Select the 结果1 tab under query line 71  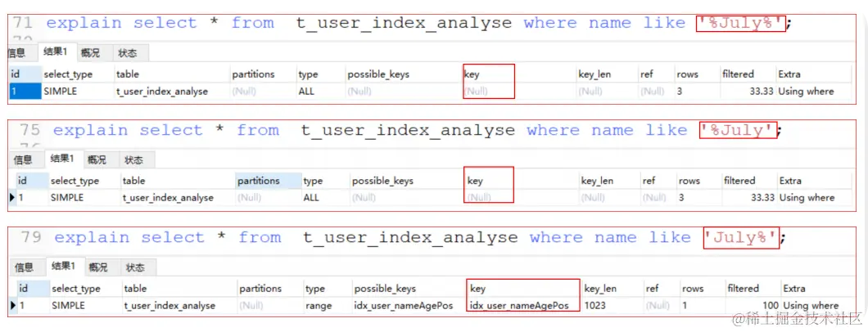point(56,52)
